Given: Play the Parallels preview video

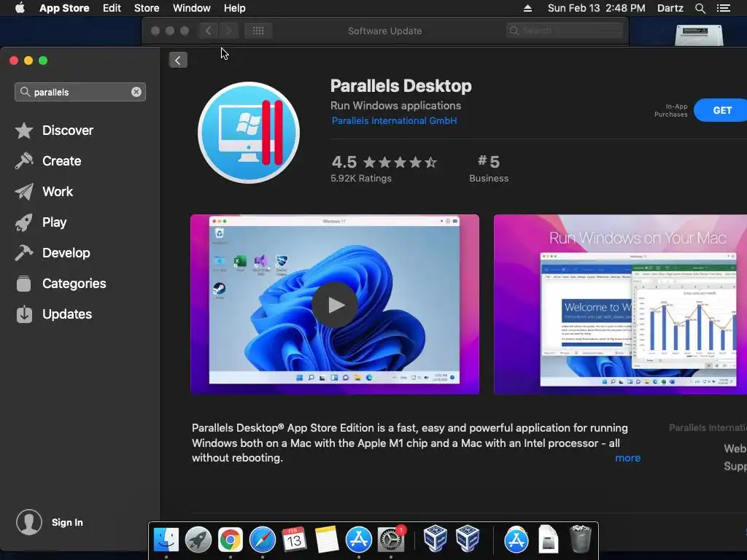Looking at the screenshot, I should (x=334, y=305).
